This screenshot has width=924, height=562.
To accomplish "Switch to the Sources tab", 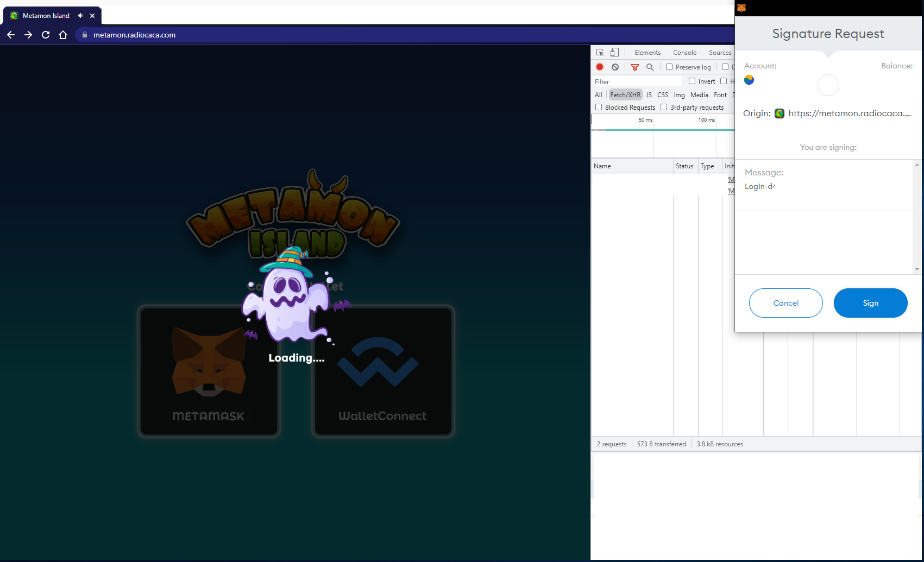I will click(720, 53).
